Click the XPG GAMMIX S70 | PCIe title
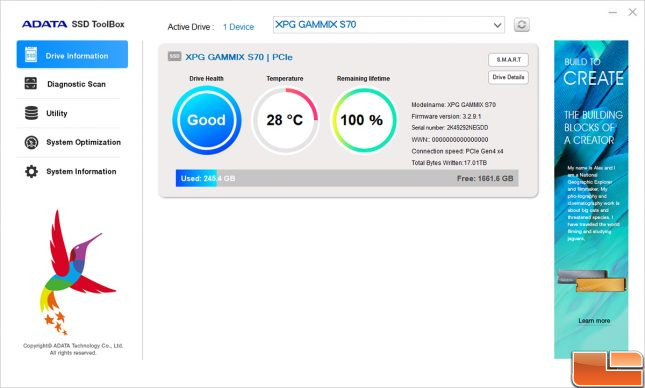 (239, 57)
